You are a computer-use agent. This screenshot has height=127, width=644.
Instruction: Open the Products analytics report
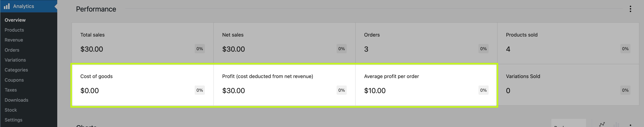tap(14, 30)
